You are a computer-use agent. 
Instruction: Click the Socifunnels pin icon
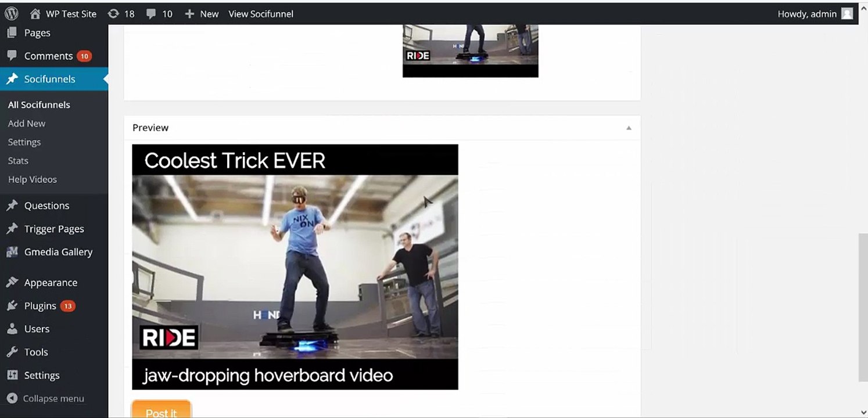(12, 79)
